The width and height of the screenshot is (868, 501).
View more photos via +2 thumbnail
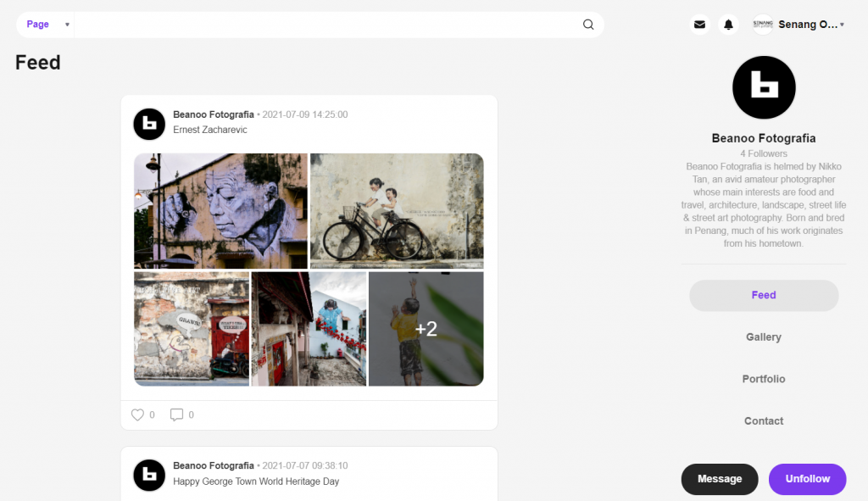426,329
